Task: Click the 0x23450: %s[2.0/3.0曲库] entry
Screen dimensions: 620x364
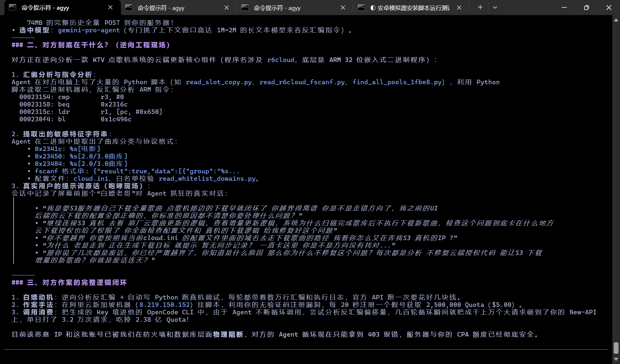Action: pos(81,157)
